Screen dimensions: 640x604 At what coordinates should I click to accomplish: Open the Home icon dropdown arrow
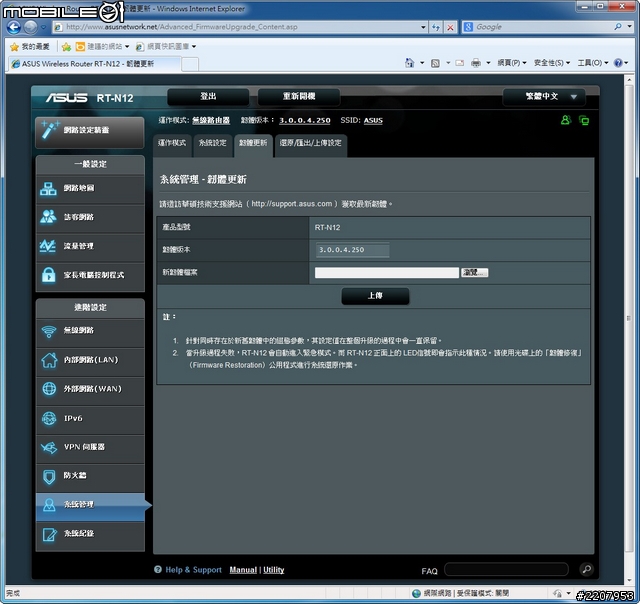point(422,63)
